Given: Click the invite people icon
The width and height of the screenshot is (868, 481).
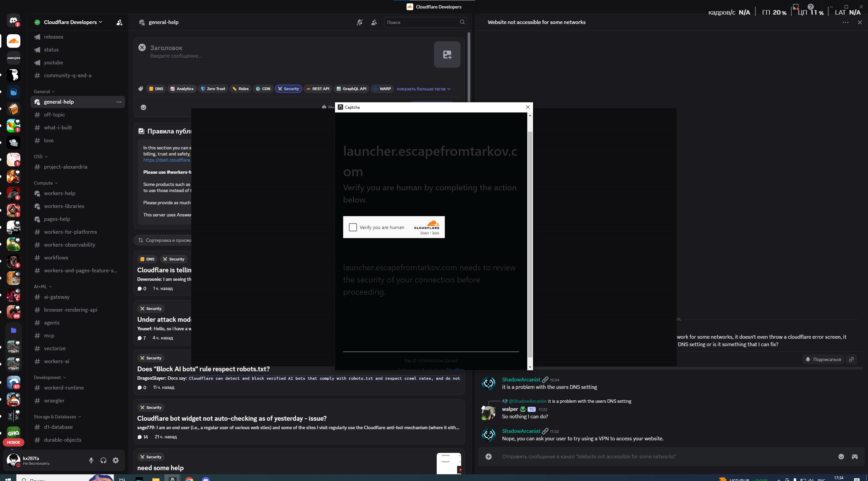Looking at the screenshot, I should click(x=119, y=22).
